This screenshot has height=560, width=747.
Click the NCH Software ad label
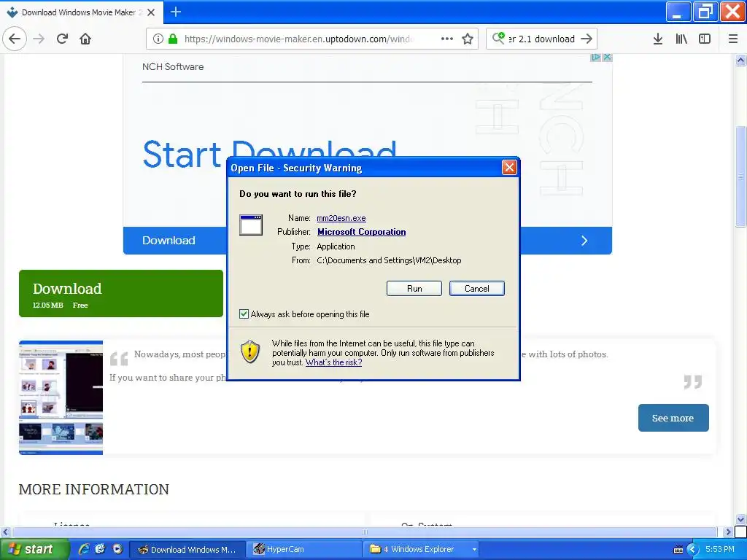[x=173, y=66]
